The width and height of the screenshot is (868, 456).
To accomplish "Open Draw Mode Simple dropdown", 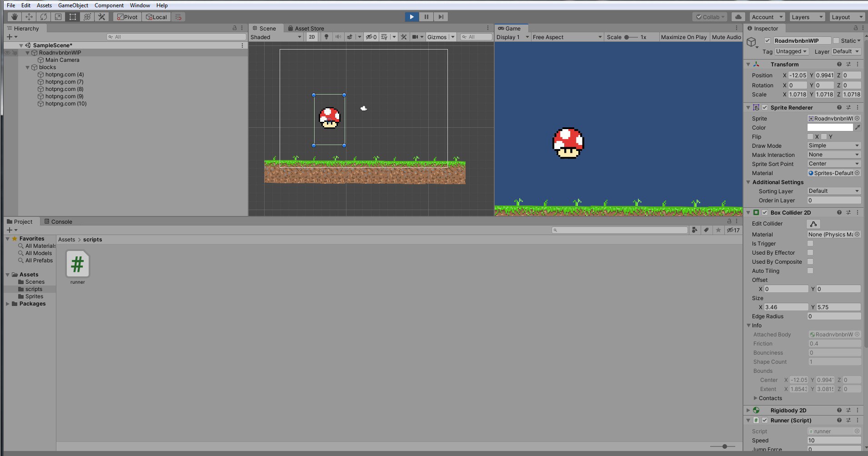I will pos(834,145).
